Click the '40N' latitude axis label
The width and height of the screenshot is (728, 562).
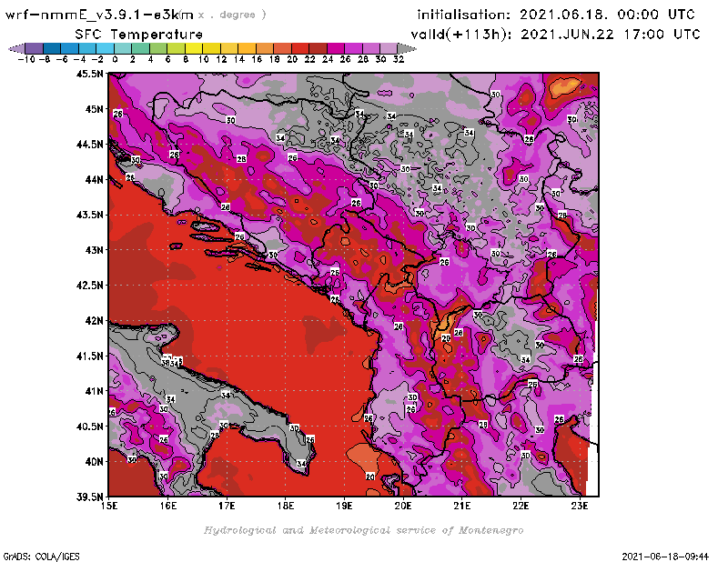95,462
